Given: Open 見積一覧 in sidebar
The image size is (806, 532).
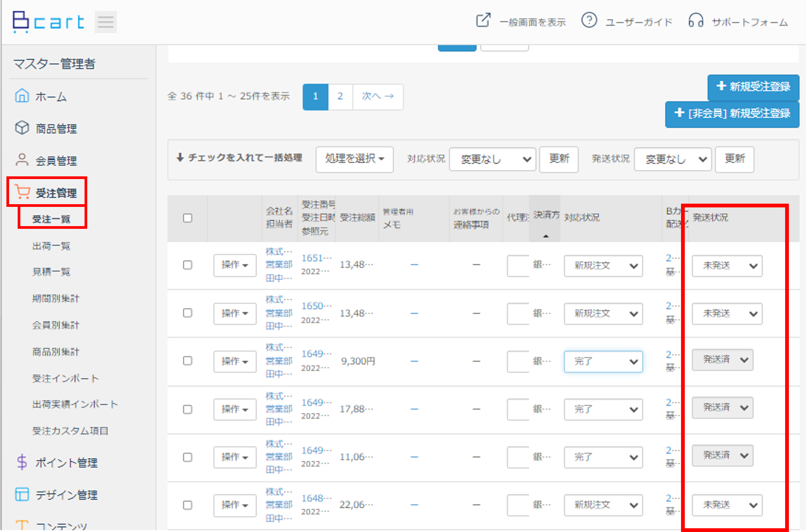Looking at the screenshot, I should [x=51, y=272].
